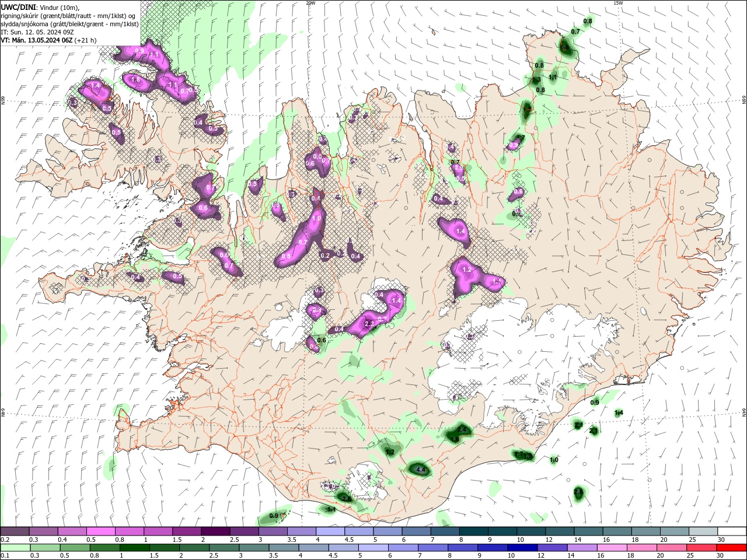Pick the bright pink 0.5 snow swatch
The image size is (747, 560).
100,531
